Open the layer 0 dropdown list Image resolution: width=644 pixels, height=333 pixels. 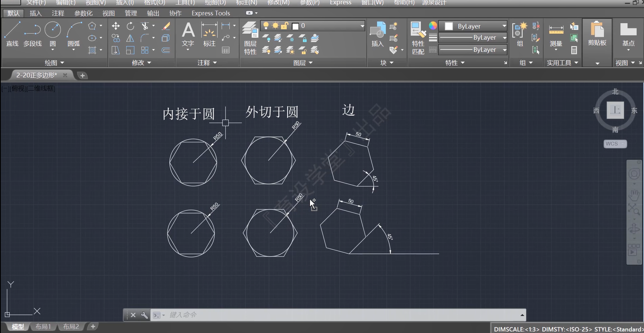click(x=362, y=26)
